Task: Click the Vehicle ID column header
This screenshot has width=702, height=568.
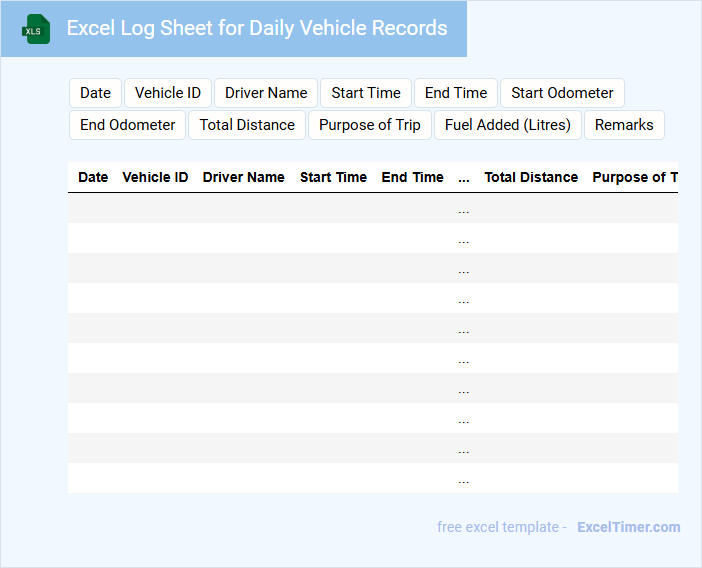Action: (x=155, y=177)
